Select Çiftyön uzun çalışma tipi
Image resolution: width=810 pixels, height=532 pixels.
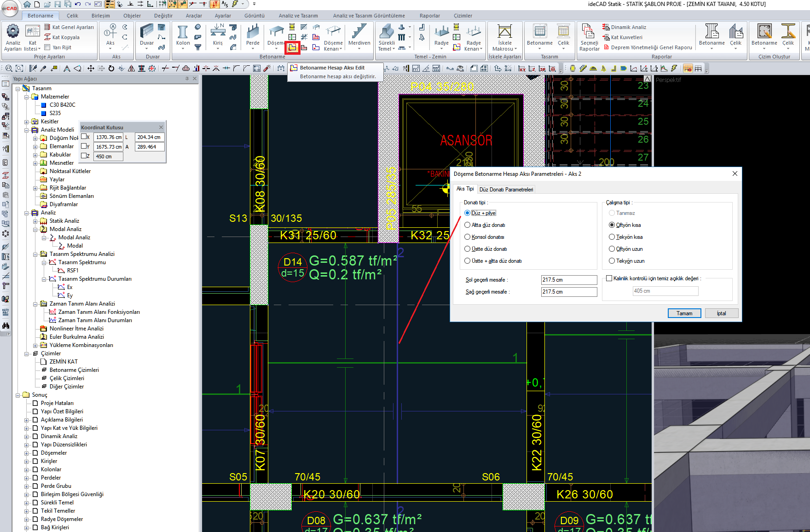point(626,249)
